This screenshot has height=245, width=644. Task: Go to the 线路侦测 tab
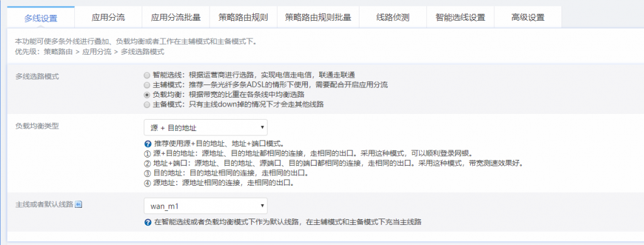[x=393, y=17]
